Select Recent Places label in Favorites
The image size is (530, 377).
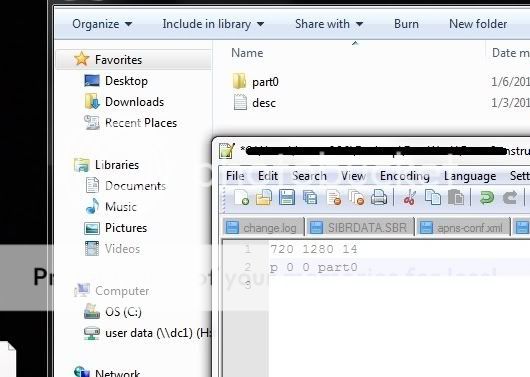pos(141,123)
